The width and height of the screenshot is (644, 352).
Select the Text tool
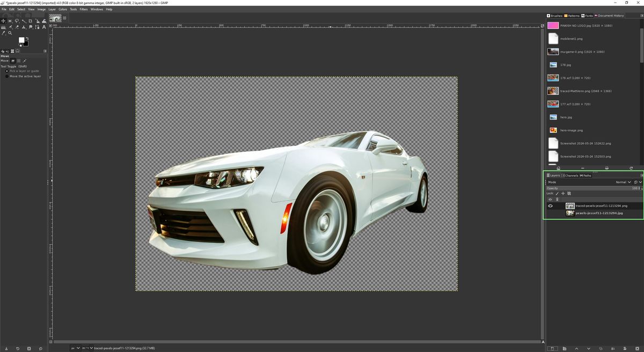tap(44, 28)
